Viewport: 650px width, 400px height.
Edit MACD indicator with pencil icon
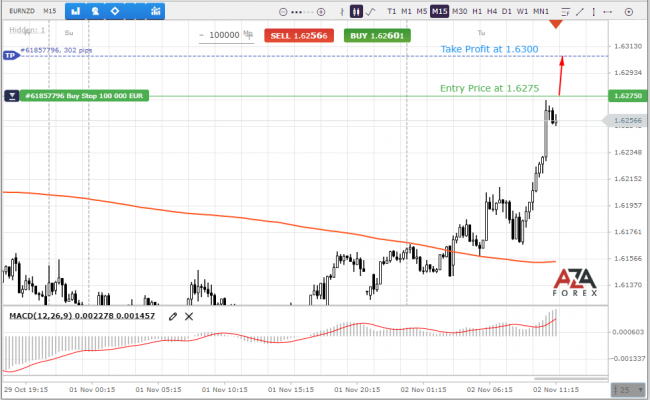tap(173, 317)
